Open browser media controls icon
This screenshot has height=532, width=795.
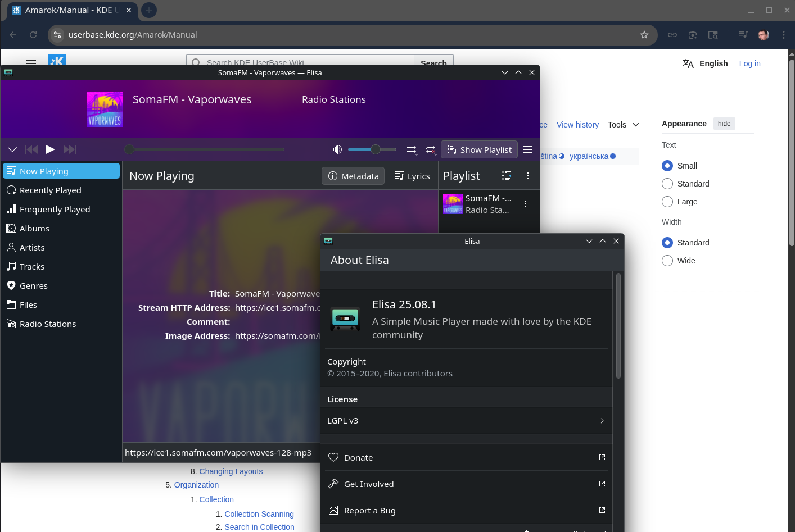[743, 35]
